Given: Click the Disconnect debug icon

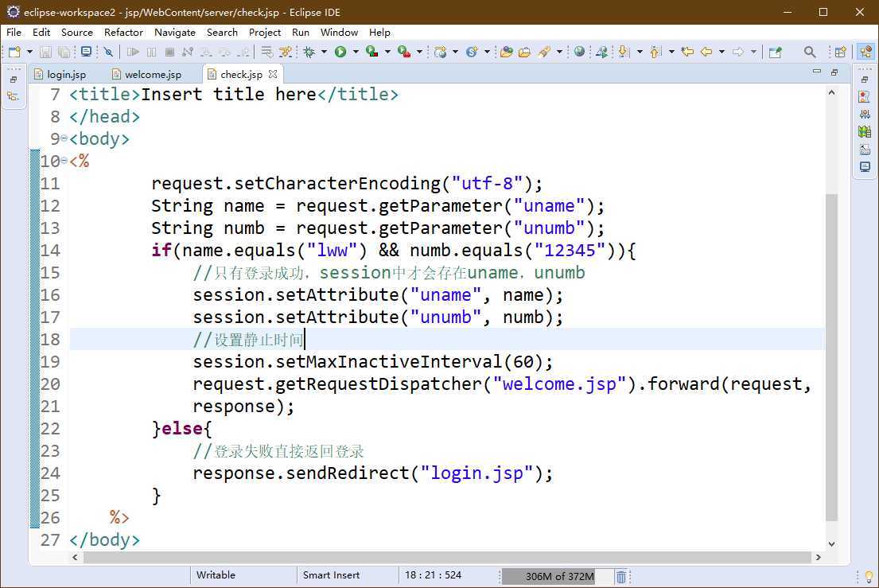Looking at the screenshot, I should tap(188, 53).
